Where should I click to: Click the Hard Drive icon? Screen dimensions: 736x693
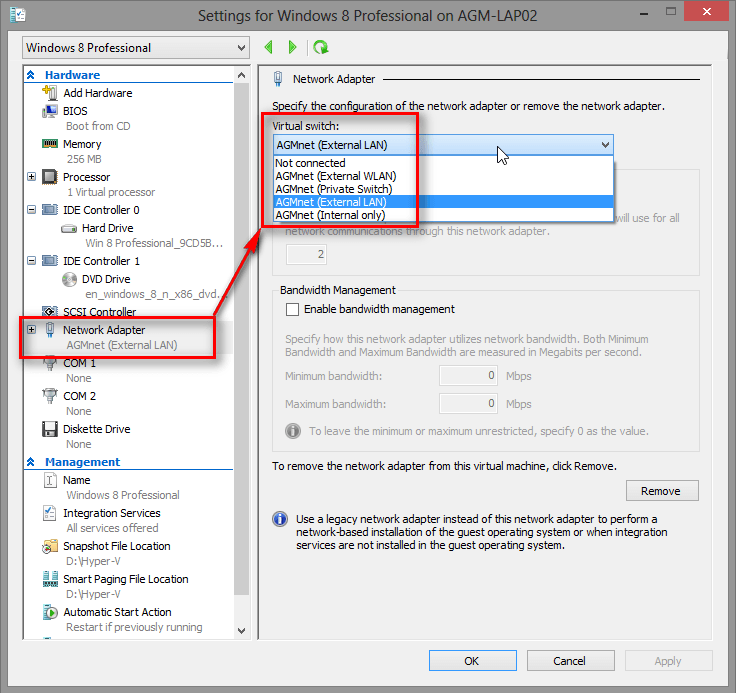[69, 229]
